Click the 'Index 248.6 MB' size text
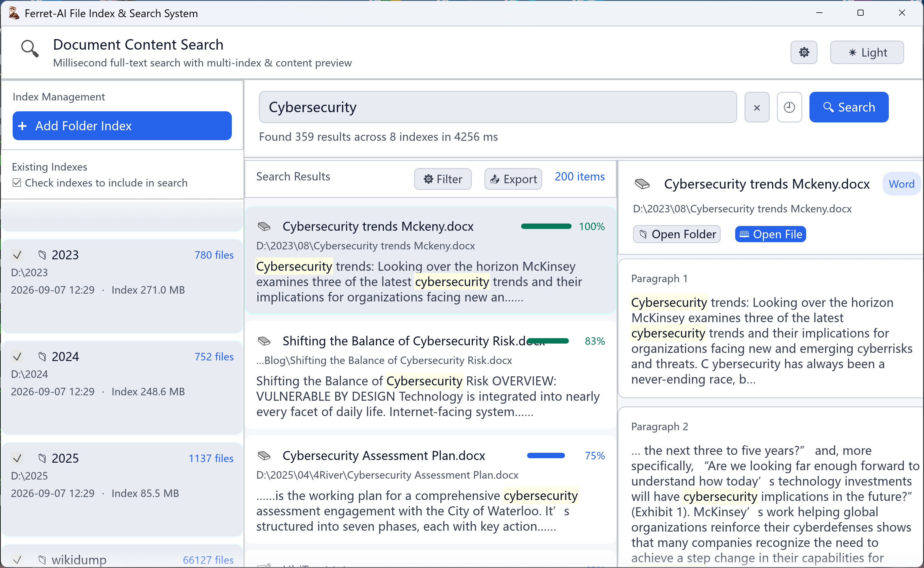The image size is (924, 568). 148,391
